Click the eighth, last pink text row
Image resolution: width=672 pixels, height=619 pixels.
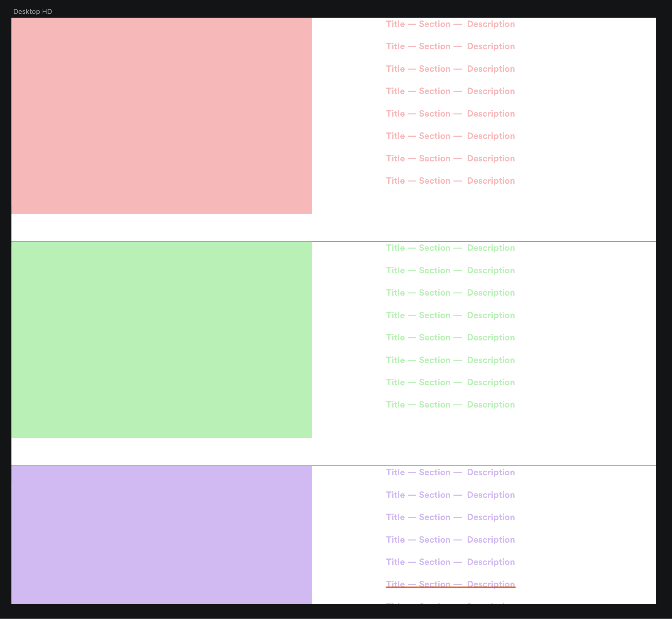[450, 181]
